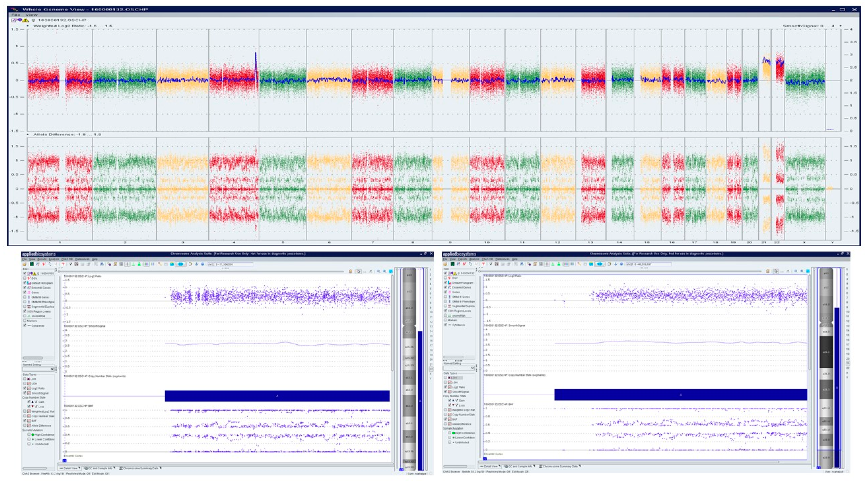This screenshot has height=482, width=868.
Task: Enable DGV checkbox in chr22 window Files list
Action: [x=25, y=278]
